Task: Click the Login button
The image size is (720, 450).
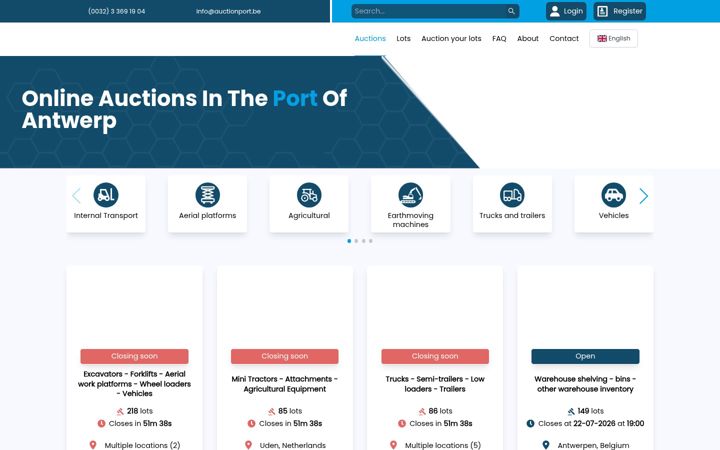Action: coord(566,11)
